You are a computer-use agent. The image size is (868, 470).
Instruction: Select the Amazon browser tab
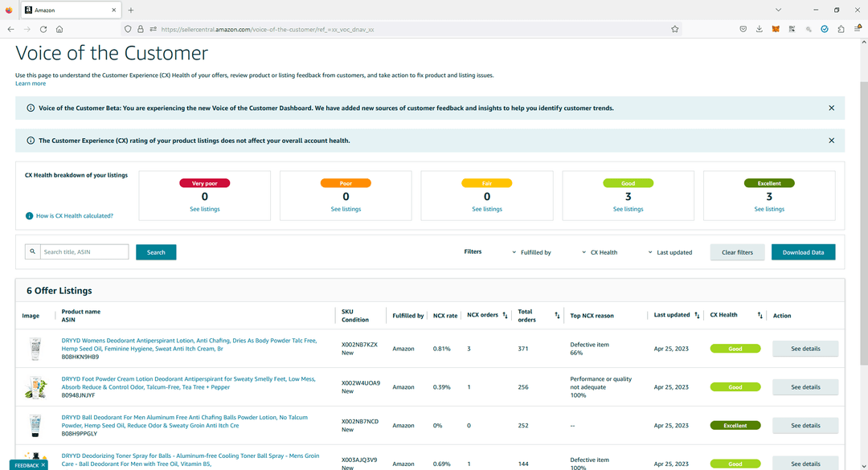click(70, 10)
